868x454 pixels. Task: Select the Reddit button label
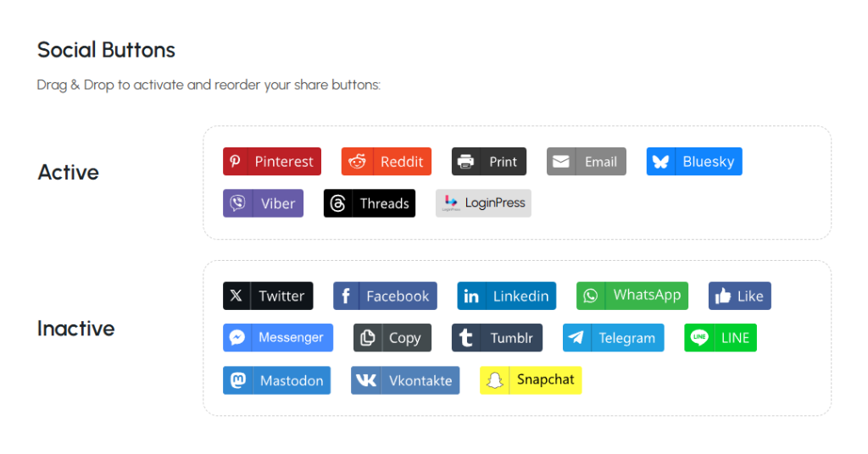[402, 162]
